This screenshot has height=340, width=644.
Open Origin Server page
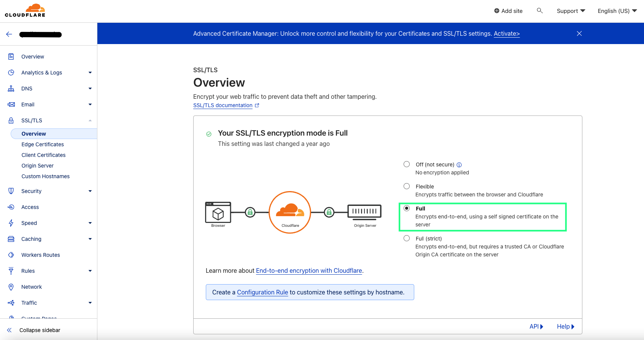click(38, 166)
